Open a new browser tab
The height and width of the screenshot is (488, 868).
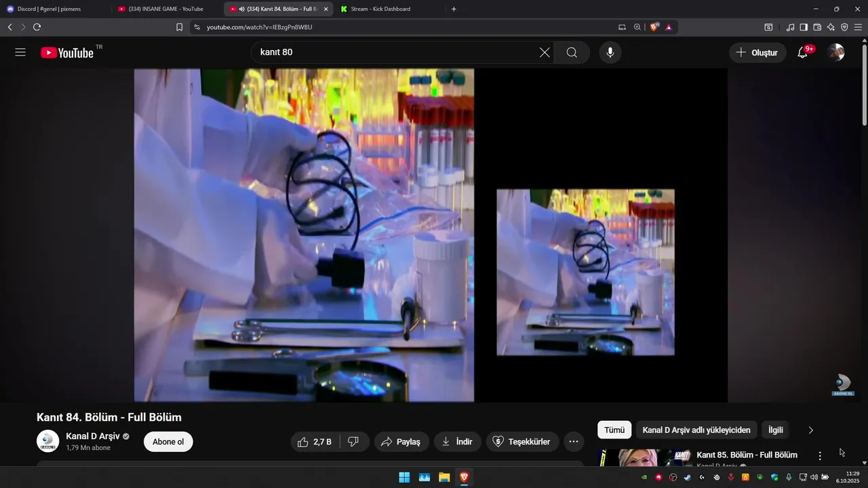pyautogui.click(x=454, y=9)
